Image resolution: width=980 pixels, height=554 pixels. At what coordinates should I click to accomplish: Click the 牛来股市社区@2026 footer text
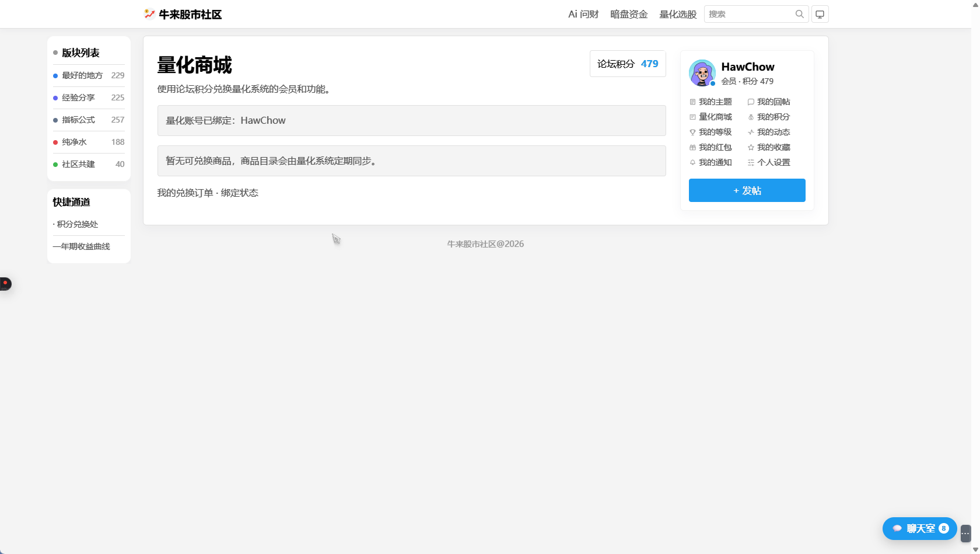485,244
